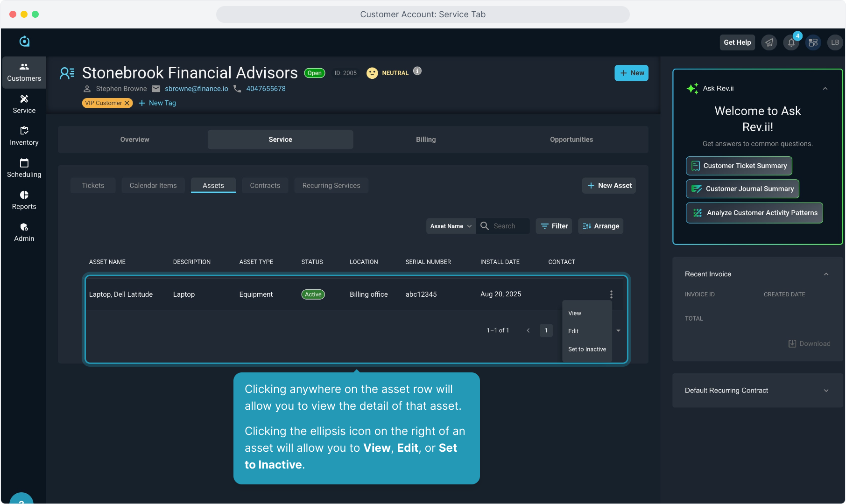
Task: Choose Edit in the asset context menu
Action: (573, 331)
